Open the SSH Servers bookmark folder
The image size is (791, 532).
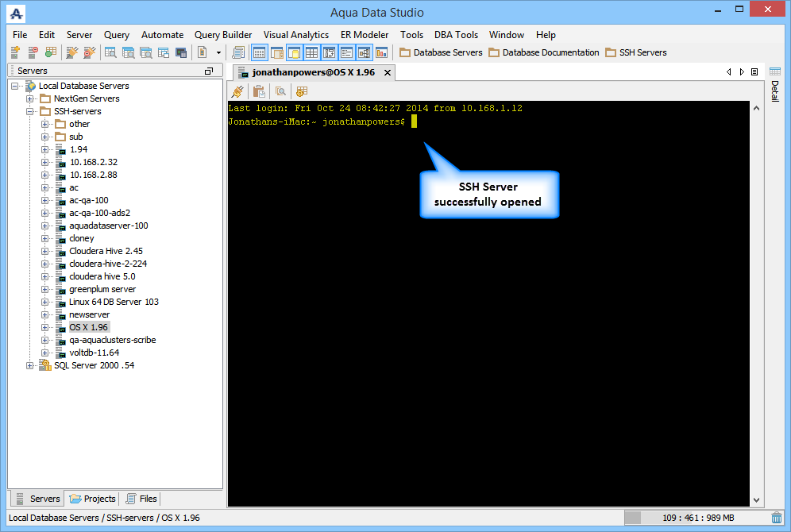[x=636, y=52]
